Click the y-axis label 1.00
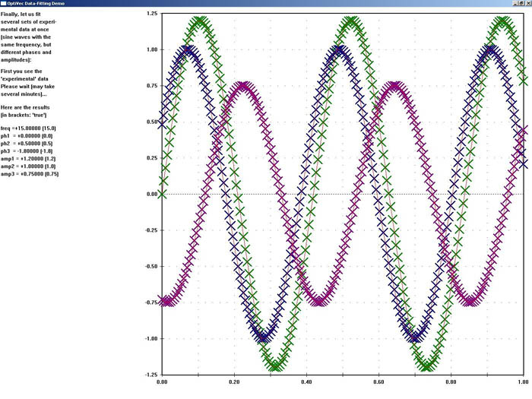Screen dimensions: 532x399 tap(152, 49)
